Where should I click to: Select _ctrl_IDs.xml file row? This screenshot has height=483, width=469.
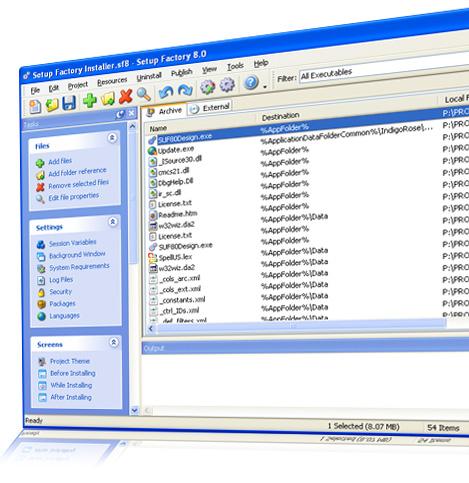point(179,311)
